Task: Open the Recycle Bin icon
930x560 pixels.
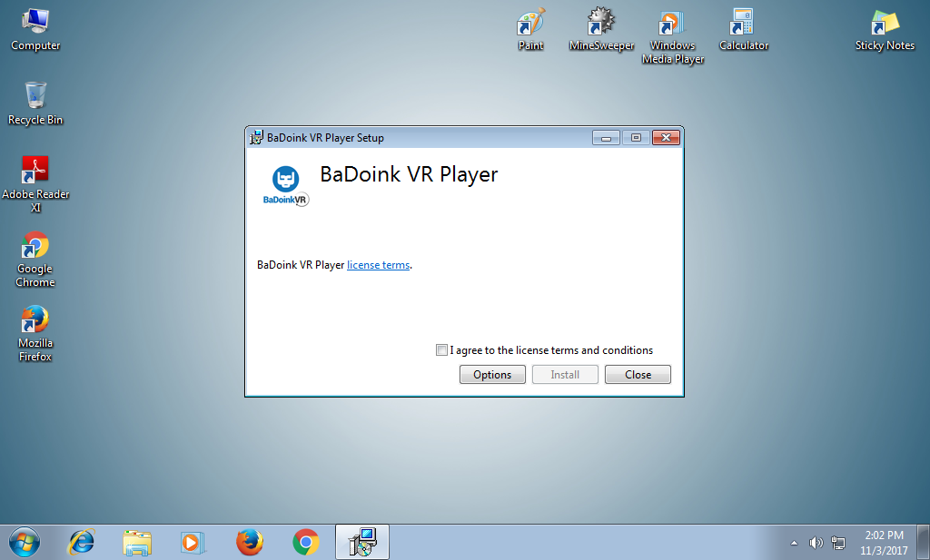Action: [x=35, y=103]
